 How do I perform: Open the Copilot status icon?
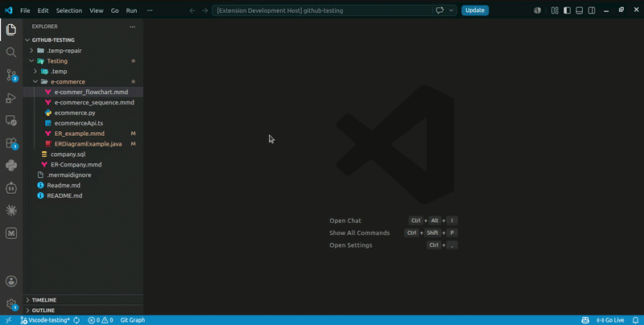point(585,320)
